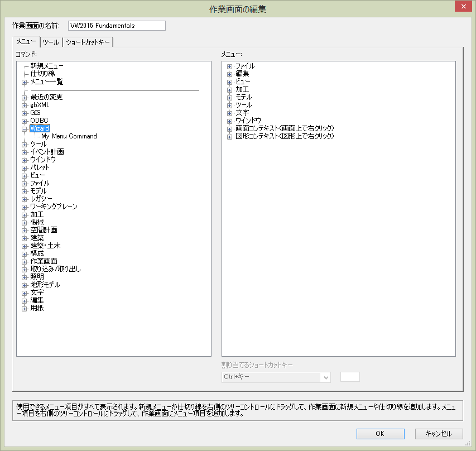
Task: Expand 編集 in right menu tree
Action: tap(229, 74)
